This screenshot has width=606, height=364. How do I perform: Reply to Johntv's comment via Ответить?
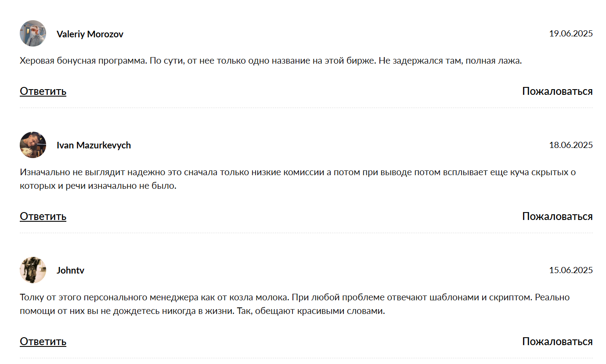43,342
